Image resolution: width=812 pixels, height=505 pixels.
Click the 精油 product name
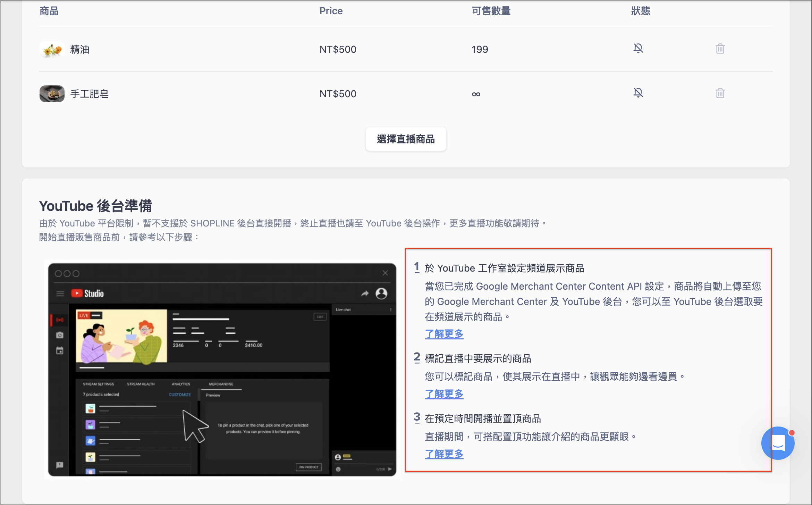(80, 49)
